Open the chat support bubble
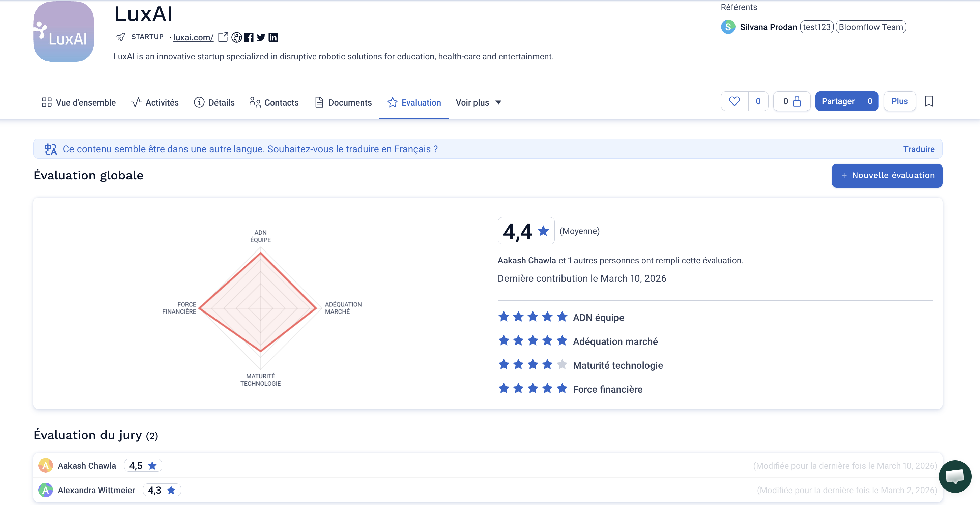Screen dimensions: 980x505 click(x=955, y=476)
